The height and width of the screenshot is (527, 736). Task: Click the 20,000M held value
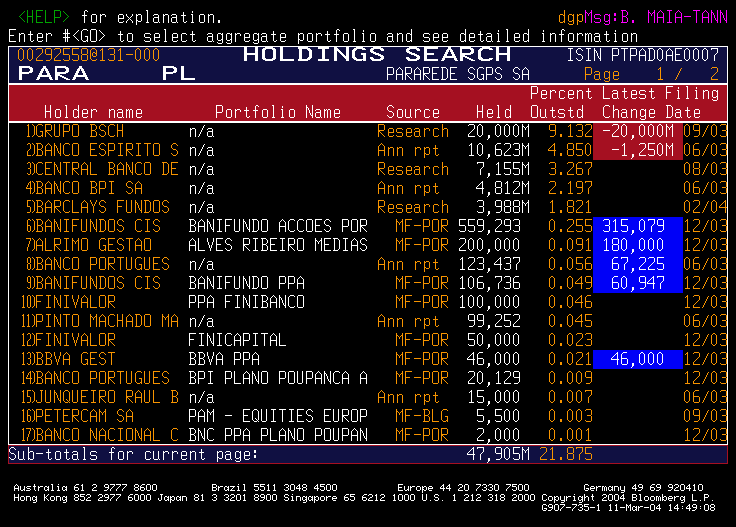coord(498,131)
